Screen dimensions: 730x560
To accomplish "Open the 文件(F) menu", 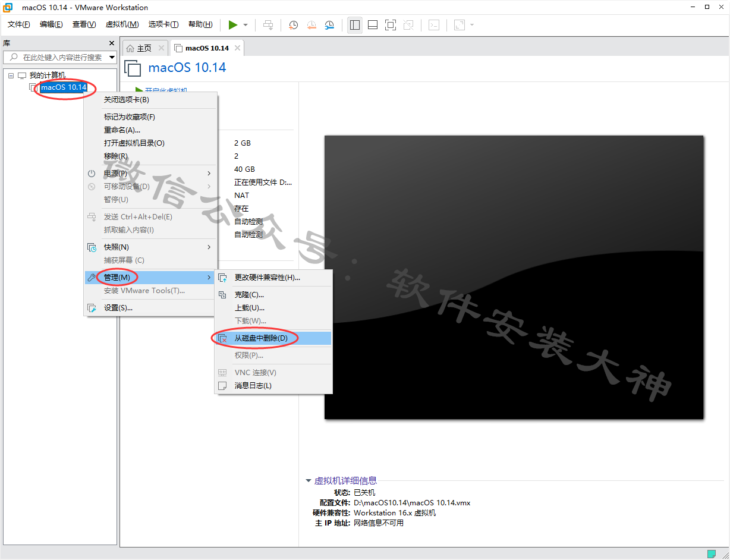I will coord(18,24).
